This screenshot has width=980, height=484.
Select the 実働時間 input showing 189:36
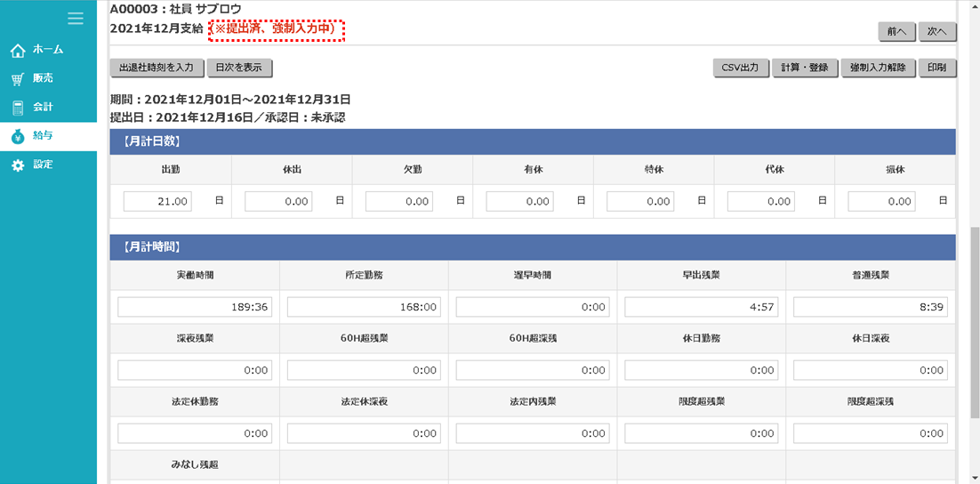195,307
